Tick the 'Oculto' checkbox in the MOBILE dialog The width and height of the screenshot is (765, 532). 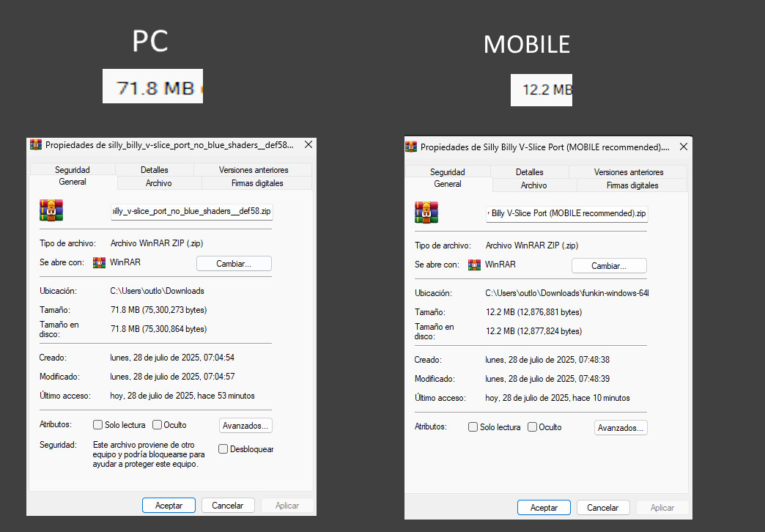click(x=532, y=427)
